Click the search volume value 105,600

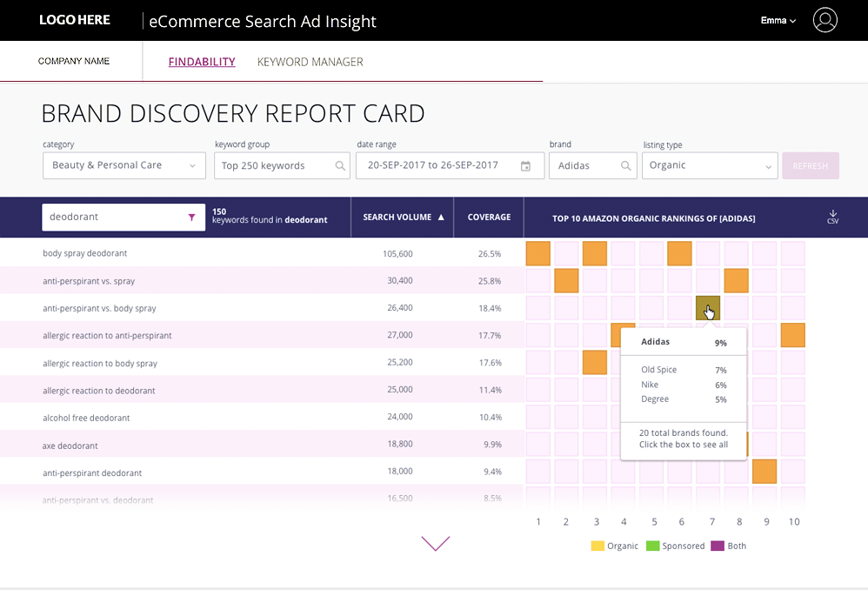[397, 254]
